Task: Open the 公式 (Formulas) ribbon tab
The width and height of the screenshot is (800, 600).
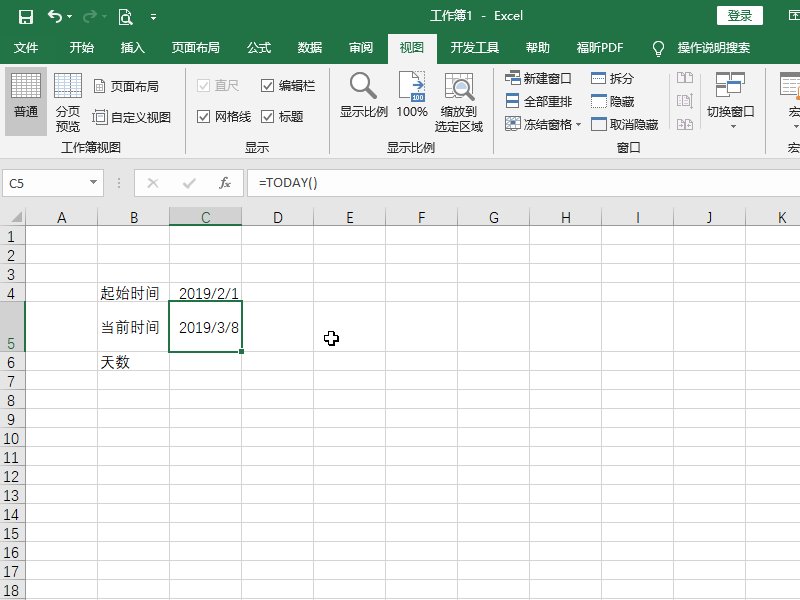Action: (x=258, y=47)
